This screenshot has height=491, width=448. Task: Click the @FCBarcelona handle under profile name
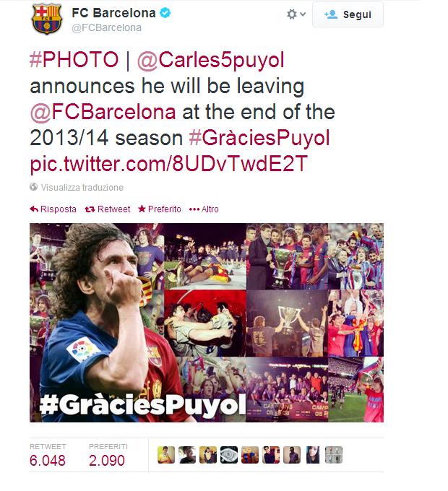coord(106,28)
